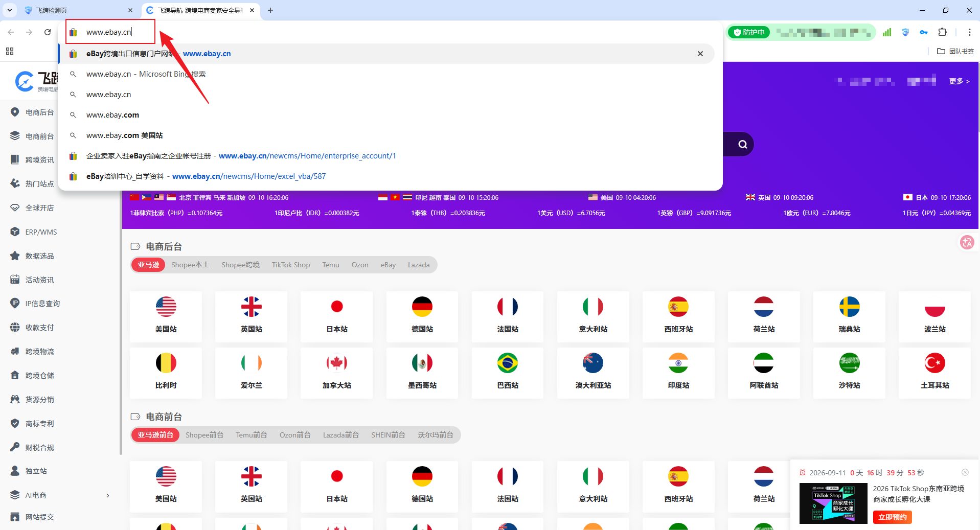Switch to the 沃尔玛前台 tab
Screen dimensions: 980x530
point(436,435)
